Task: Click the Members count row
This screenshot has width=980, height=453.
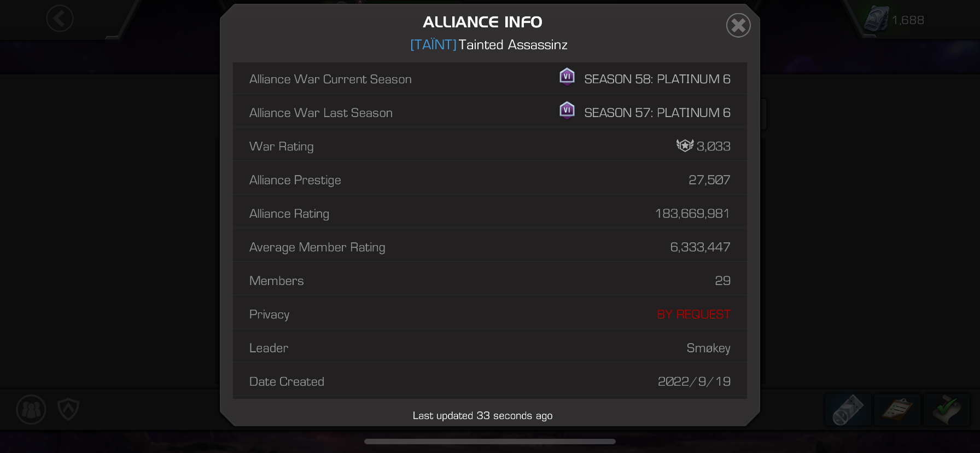Action: tap(490, 281)
